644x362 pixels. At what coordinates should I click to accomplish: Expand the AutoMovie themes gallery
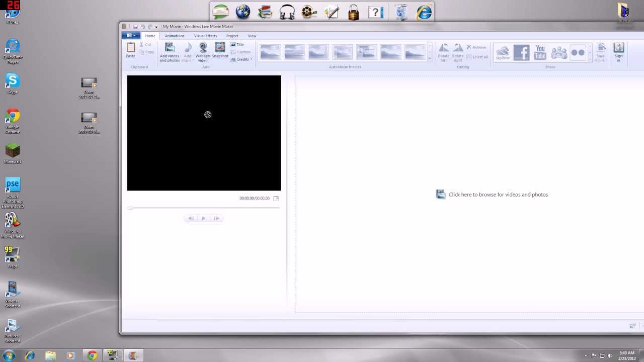tap(430, 59)
